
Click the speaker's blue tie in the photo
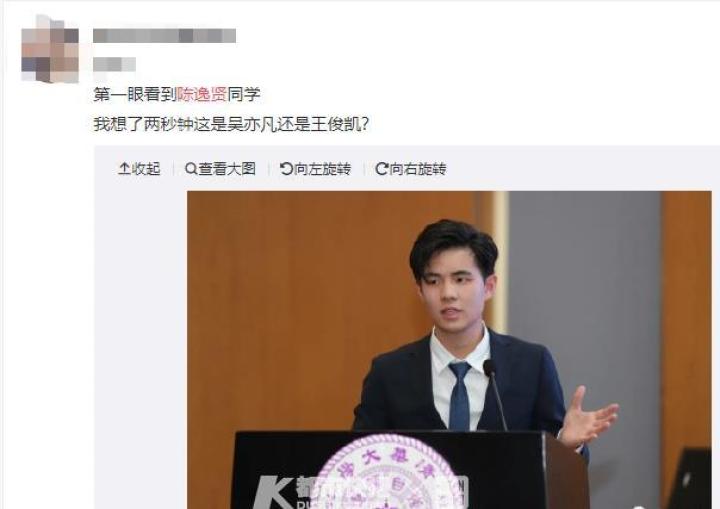(x=460, y=396)
